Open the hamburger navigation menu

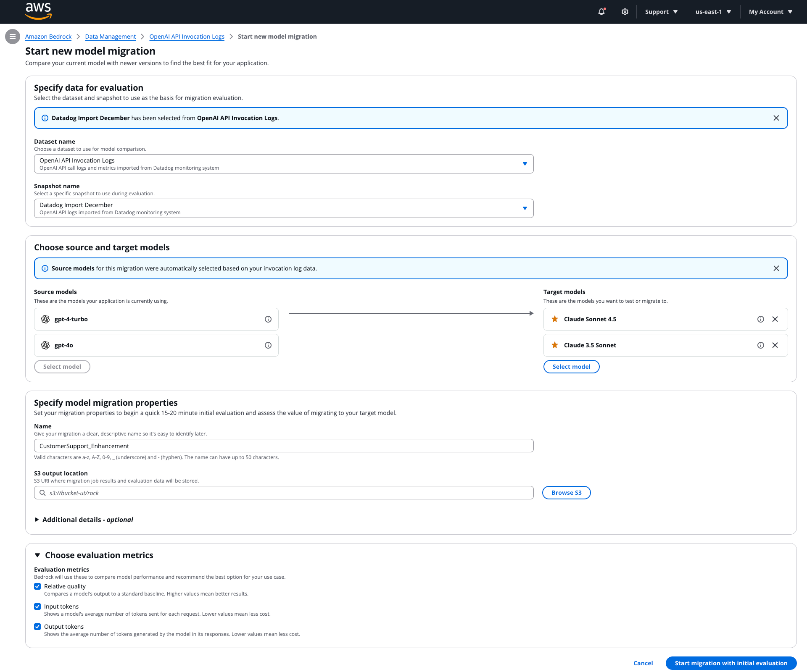(13, 37)
